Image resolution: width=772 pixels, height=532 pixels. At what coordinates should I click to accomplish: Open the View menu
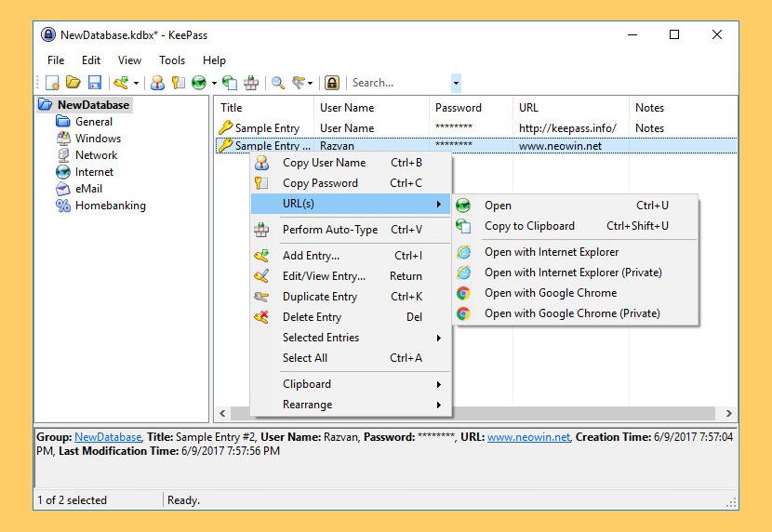(129, 60)
